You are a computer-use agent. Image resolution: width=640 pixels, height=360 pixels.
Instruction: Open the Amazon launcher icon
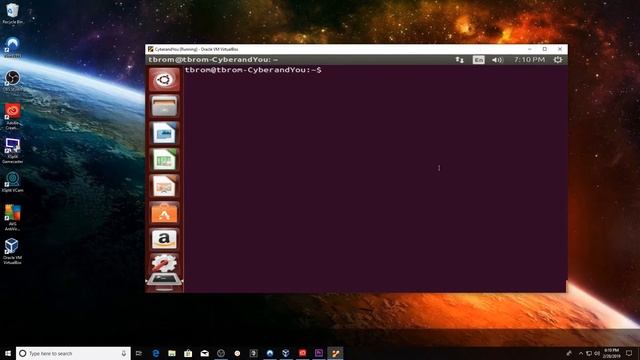click(164, 239)
